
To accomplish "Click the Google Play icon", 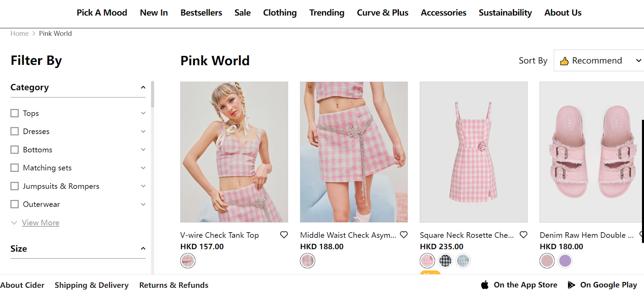I will point(571,285).
